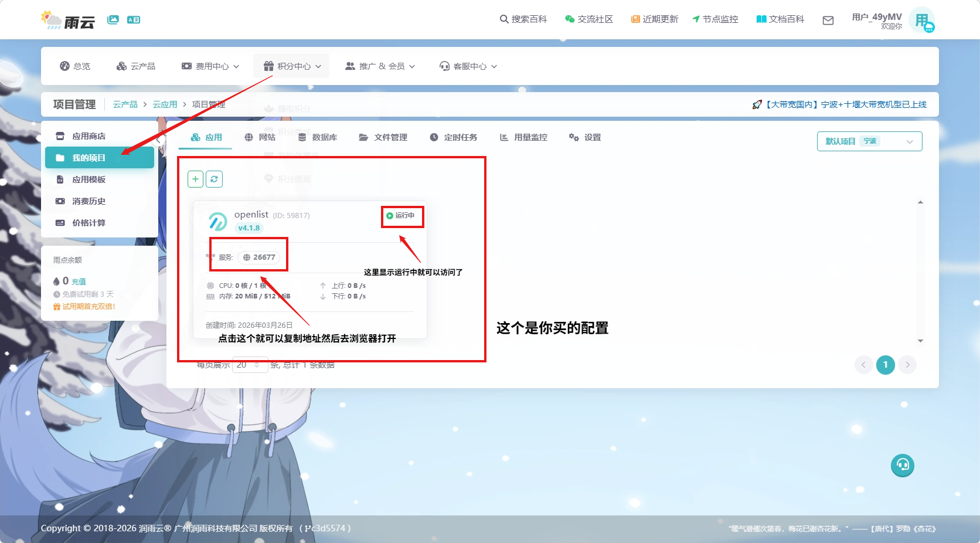The image size is (980, 543).
Task: Click 云产品 breadcrumb link
Action: (125, 104)
